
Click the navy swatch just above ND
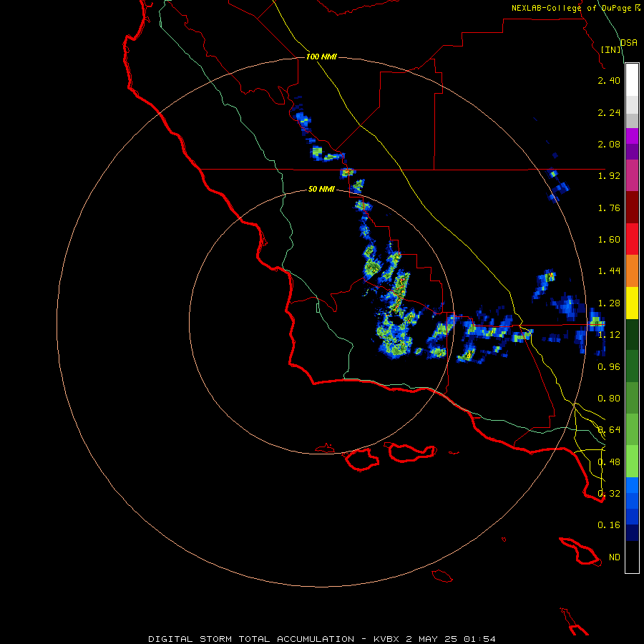click(x=632, y=533)
